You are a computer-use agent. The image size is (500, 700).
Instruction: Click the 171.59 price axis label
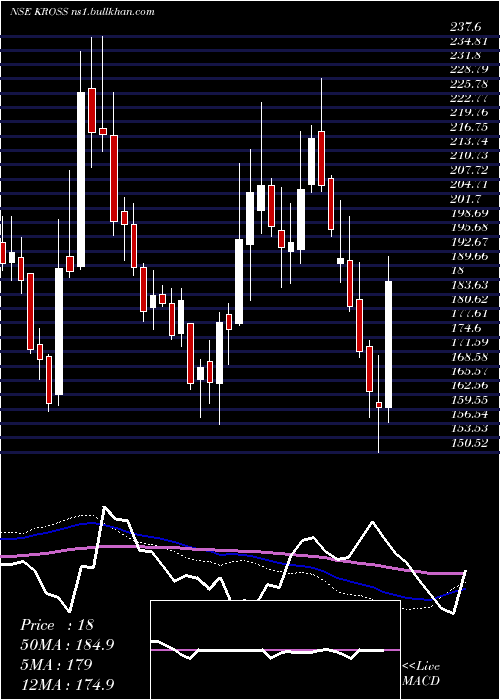tap(469, 342)
